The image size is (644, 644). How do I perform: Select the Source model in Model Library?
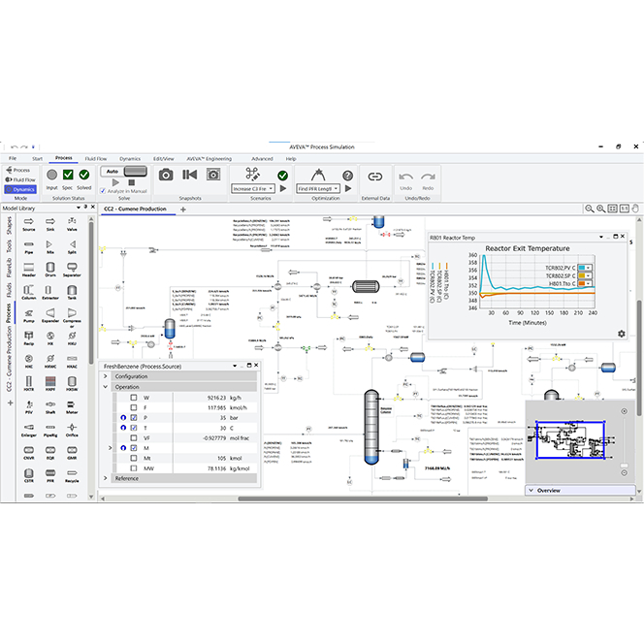click(29, 222)
